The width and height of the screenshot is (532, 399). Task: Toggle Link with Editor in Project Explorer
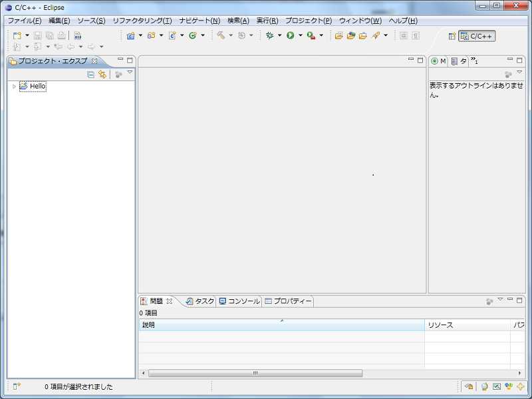102,74
